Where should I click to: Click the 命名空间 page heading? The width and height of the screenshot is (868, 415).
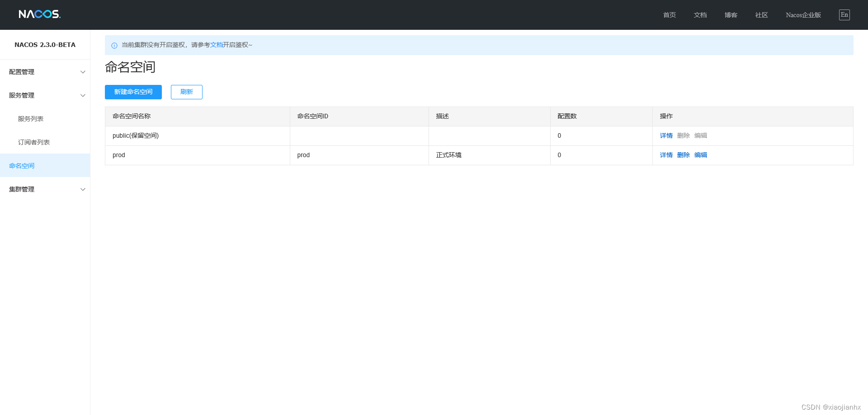pos(130,67)
